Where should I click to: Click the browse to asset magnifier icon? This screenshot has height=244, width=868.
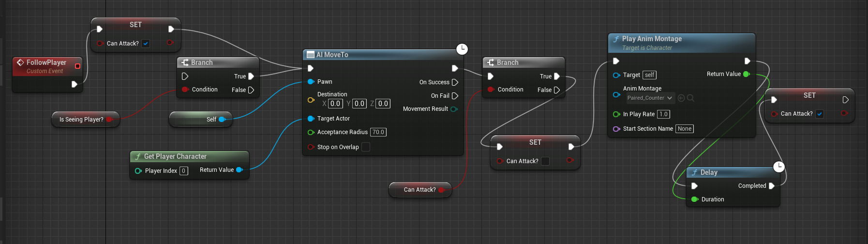pyautogui.click(x=690, y=98)
